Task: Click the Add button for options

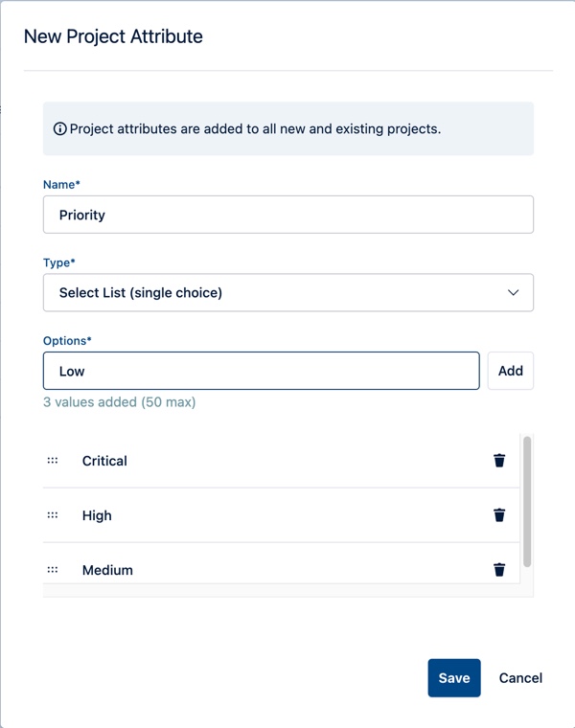Action: (510, 371)
